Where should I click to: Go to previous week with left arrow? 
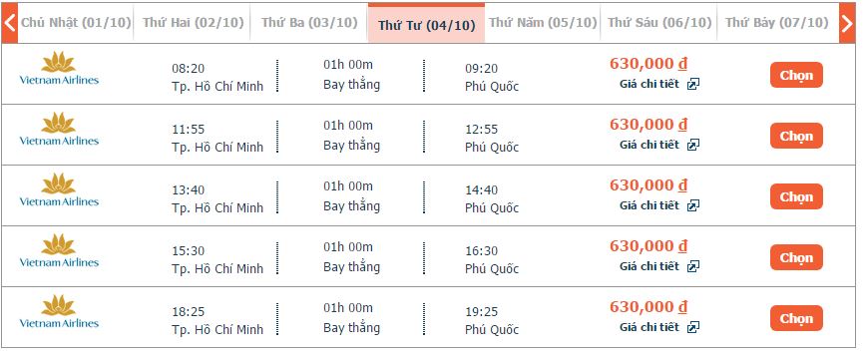(x=9, y=23)
